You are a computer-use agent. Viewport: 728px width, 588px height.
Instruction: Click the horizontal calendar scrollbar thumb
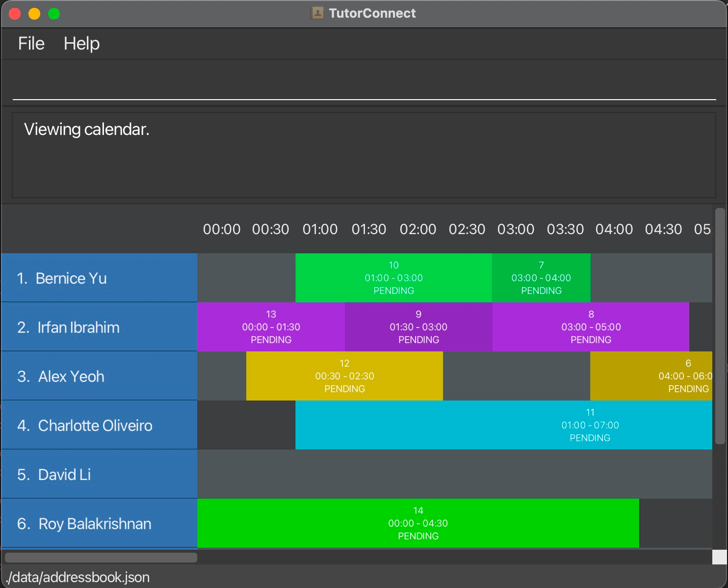pyautogui.click(x=101, y=558)
